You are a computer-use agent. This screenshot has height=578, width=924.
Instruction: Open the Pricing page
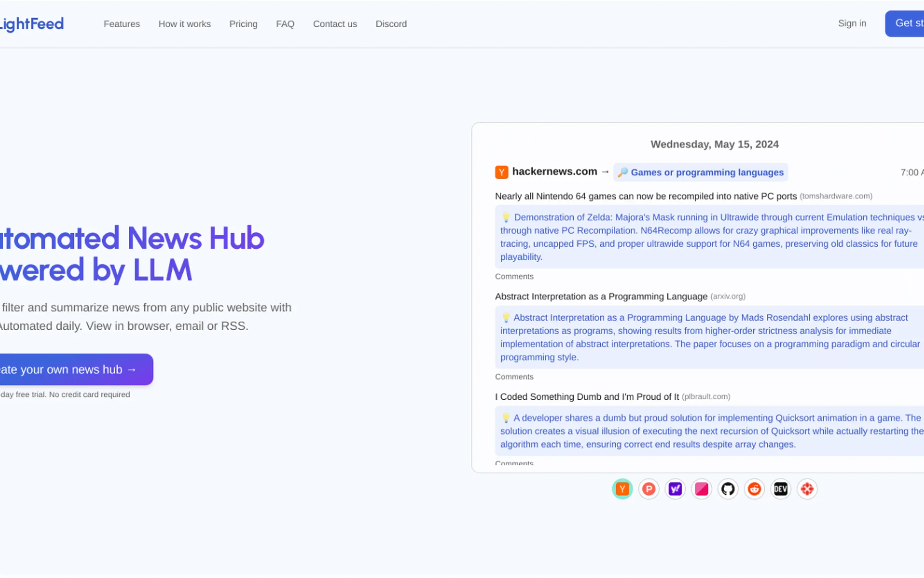pyautogui.click(x=243, y=24)
